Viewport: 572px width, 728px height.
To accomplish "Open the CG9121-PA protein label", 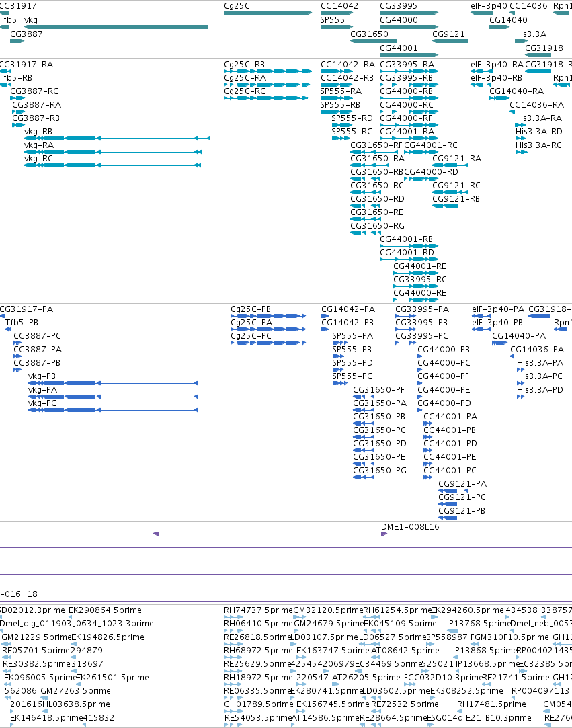I will tap(462, 484).
